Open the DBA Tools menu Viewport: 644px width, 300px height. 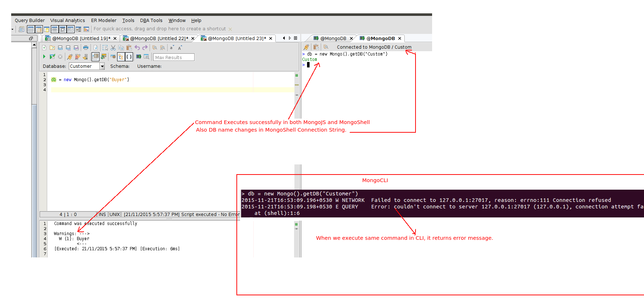[x=151, y=21]
